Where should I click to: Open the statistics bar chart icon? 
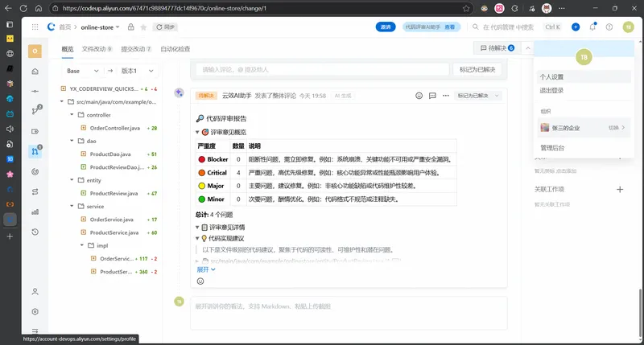pyautogui.click(x=35, y=212)
